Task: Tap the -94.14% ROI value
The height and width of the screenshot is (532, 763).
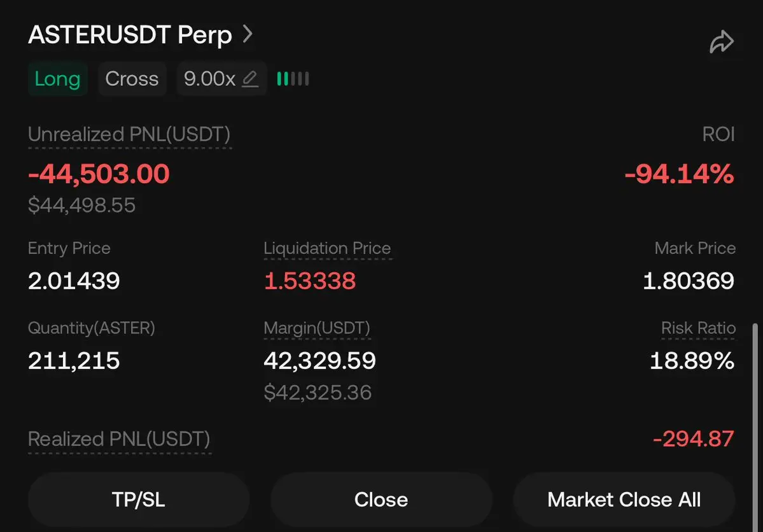Action: point(679,174)
